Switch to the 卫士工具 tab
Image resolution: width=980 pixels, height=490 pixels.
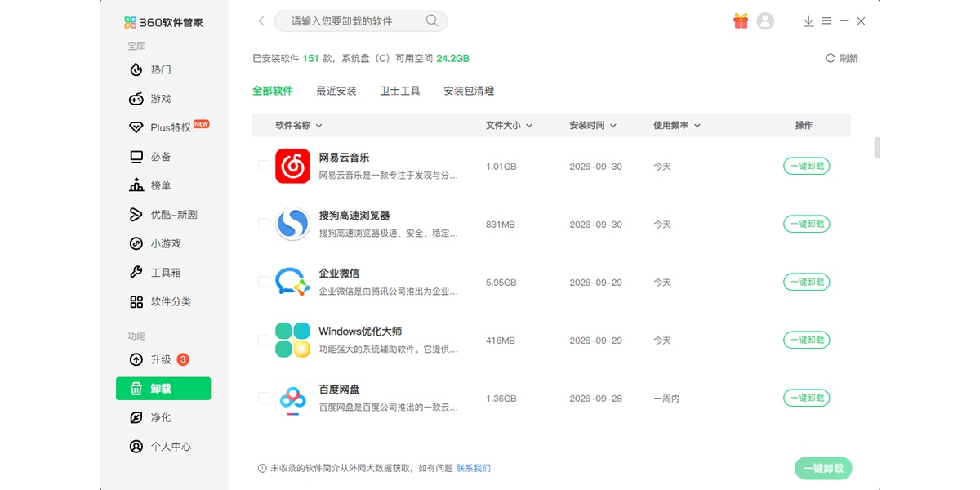tap(400, 91)
